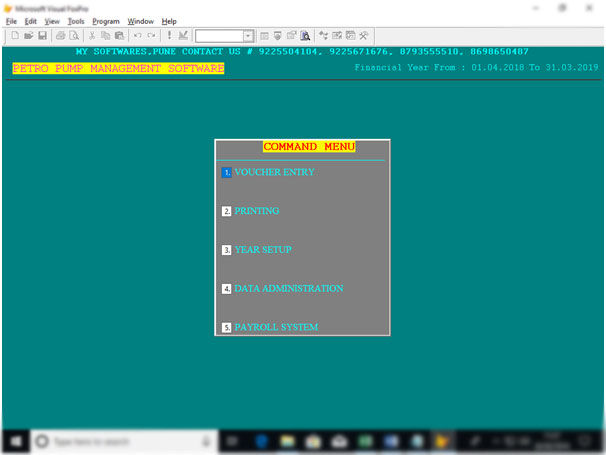Open File Explorer from the taskbar
This screenshot has height=455, width=606.
[x=288, y=441]
